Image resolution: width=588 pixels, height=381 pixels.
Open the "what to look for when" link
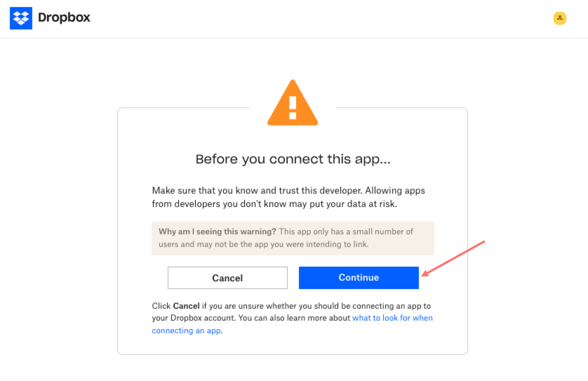(392, 318)
